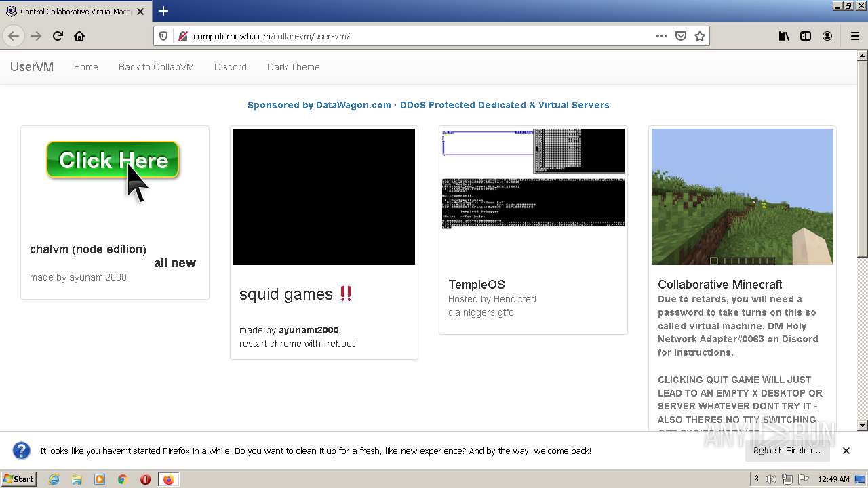The image size is (868, 488).
Task: Open Action Center flag icon
Action: 803,479
